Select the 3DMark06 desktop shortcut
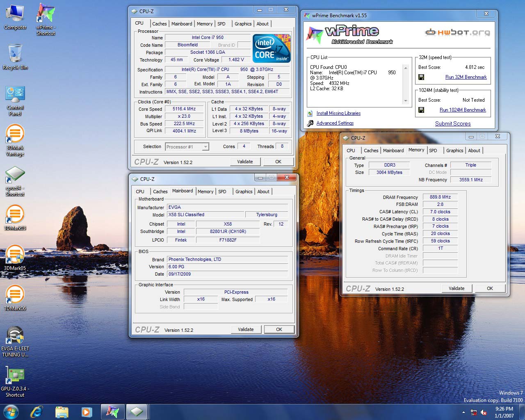Viewport: 525px width, 420px height. click(15, 298)
